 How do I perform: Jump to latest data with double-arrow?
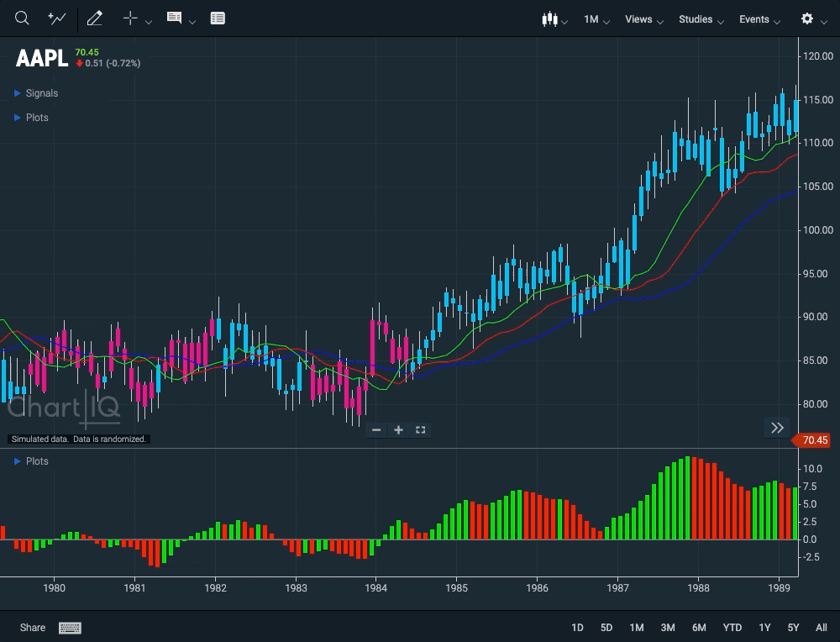777,428
